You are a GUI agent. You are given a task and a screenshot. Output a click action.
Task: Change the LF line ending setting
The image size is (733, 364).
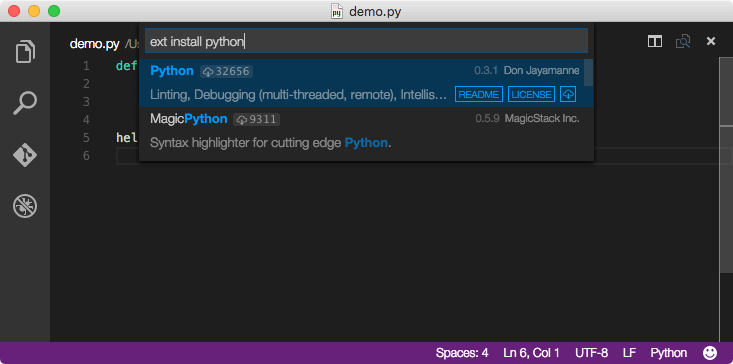pos(629,353)
